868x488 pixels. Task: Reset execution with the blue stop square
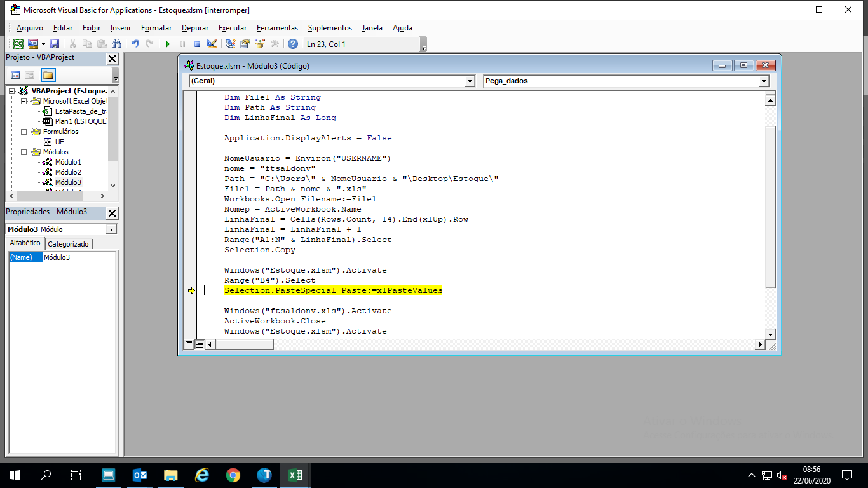click(197, 44)
